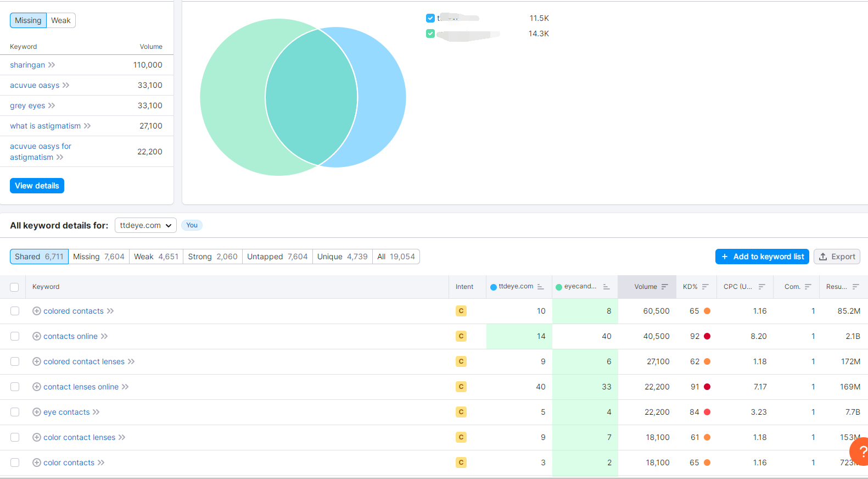The image size is (868, 479).
Task: Click the orange help question mark icon
Action: (861, 452)
